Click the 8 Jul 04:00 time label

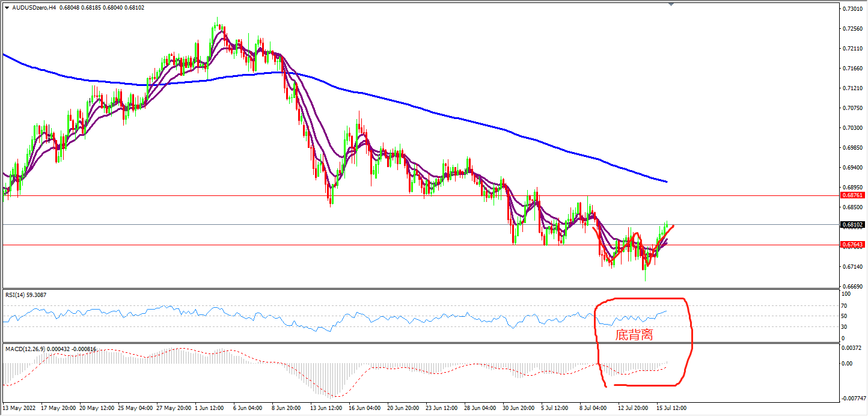click(x=594, y=408)
